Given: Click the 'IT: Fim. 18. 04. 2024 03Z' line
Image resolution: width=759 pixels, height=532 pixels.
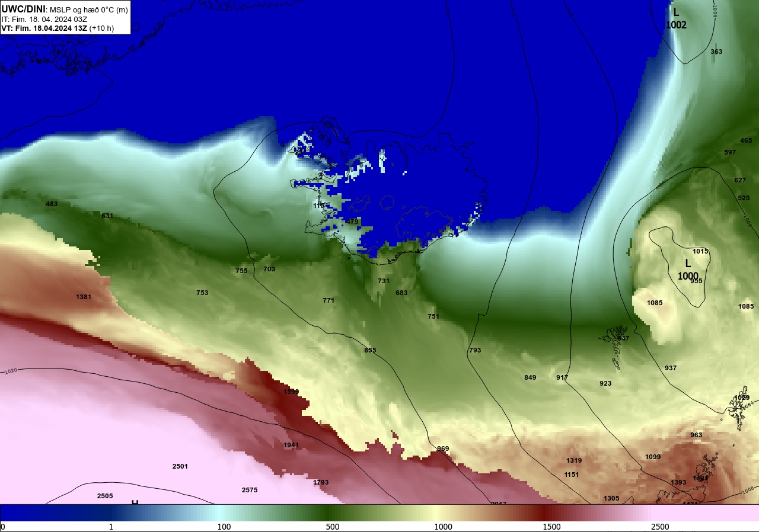Looking at the screenshot, I should (x=44, y=19).
